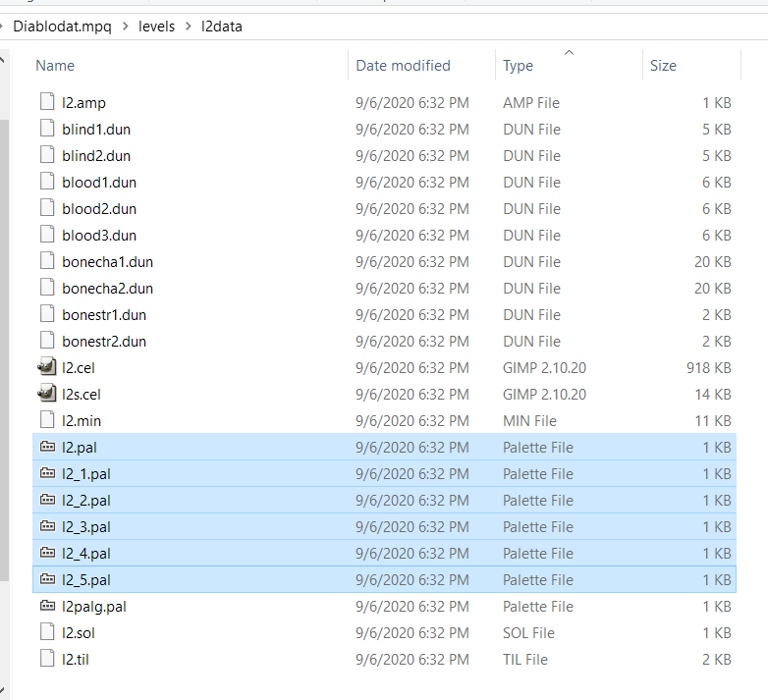Viewport: 768px width, 700px height.
Task: Click the GIMP icon for l2.cel
Action: pos(47,366)
